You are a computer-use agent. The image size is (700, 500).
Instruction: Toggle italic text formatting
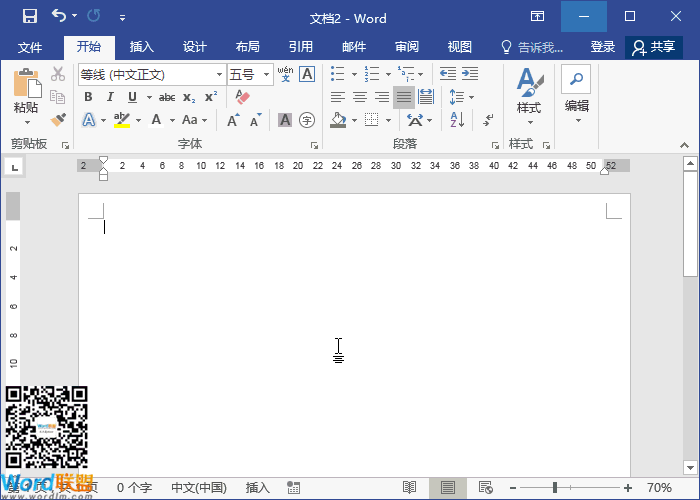[x=110, y=97]
